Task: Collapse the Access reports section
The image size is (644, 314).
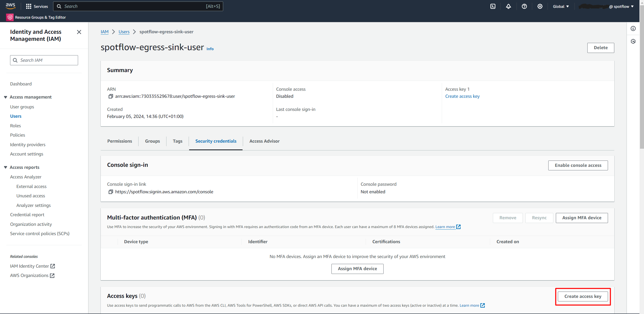Action: [x=6, y=167]
